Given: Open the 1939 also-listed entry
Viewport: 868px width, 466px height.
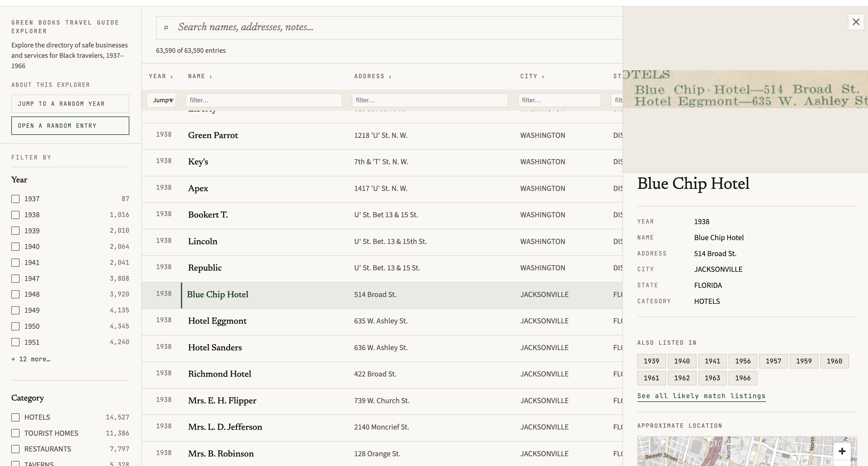Looking at the screenshot, I should pos(651,361).
